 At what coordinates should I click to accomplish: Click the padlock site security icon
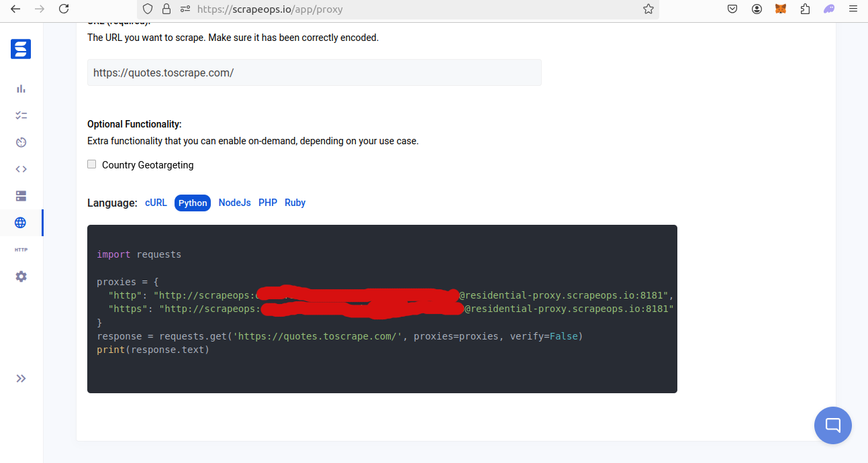166,9
